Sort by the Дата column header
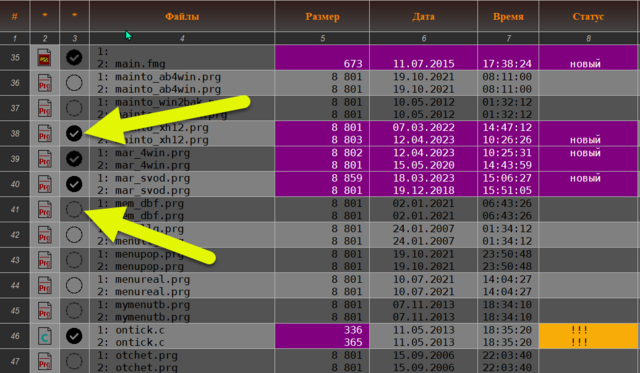 point(423,17)
